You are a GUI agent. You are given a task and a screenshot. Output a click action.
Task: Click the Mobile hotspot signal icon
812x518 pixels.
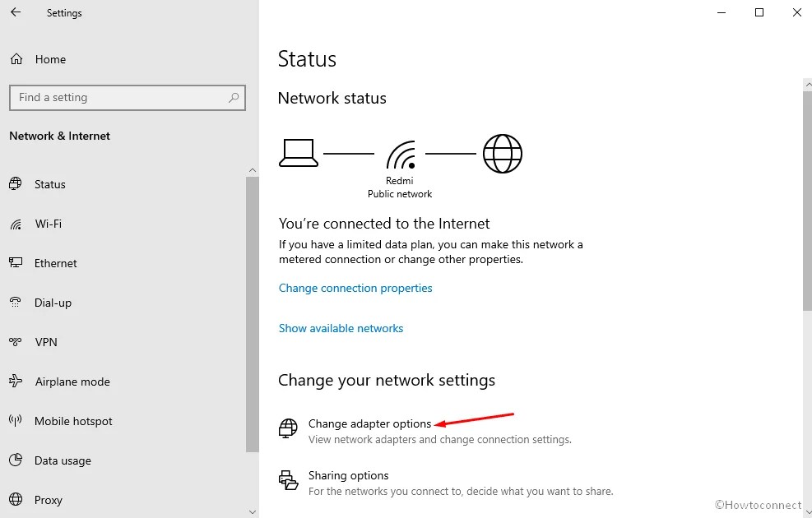tap(16, 421)
